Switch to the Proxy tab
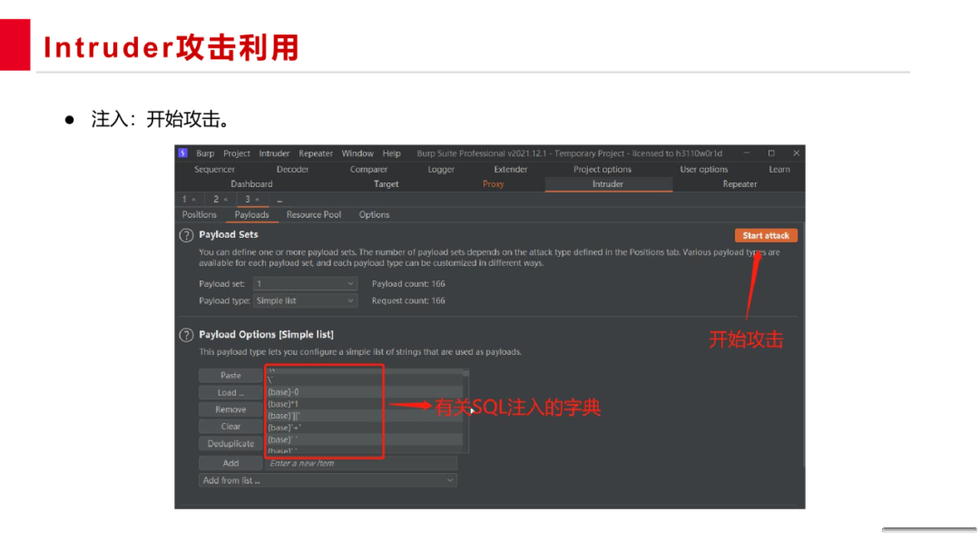980x552 pixels. click(493, 184)
